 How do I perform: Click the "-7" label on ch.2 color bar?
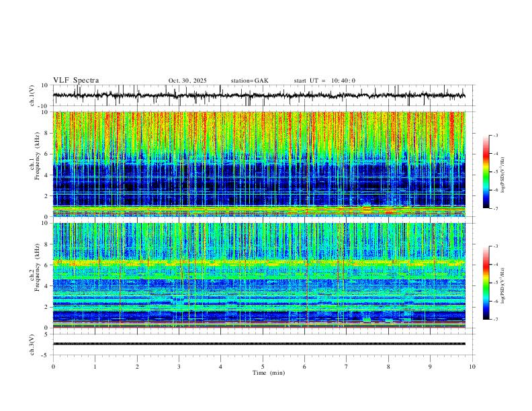point(496,319)
